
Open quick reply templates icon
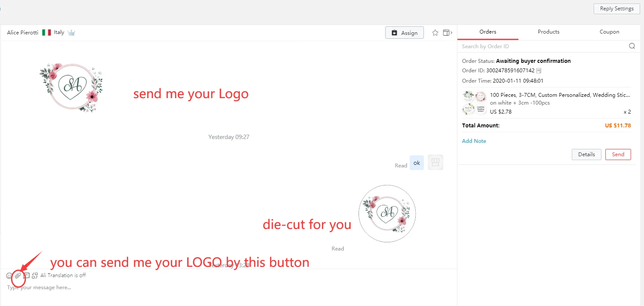point(26,275)
